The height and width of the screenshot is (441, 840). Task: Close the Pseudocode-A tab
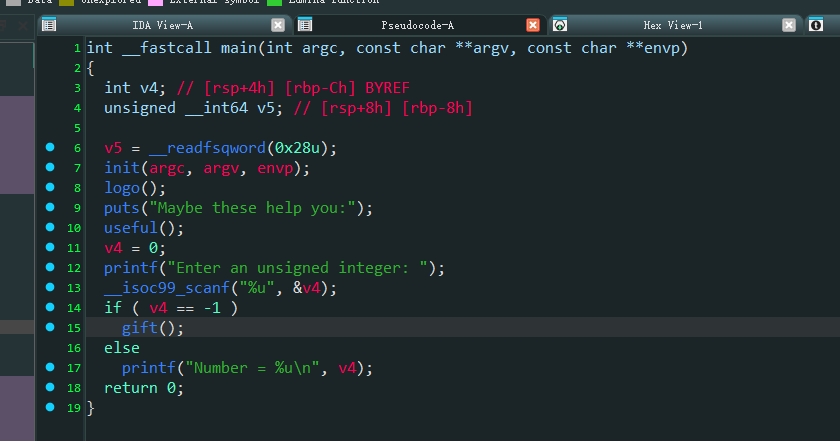tap(533, 25)
